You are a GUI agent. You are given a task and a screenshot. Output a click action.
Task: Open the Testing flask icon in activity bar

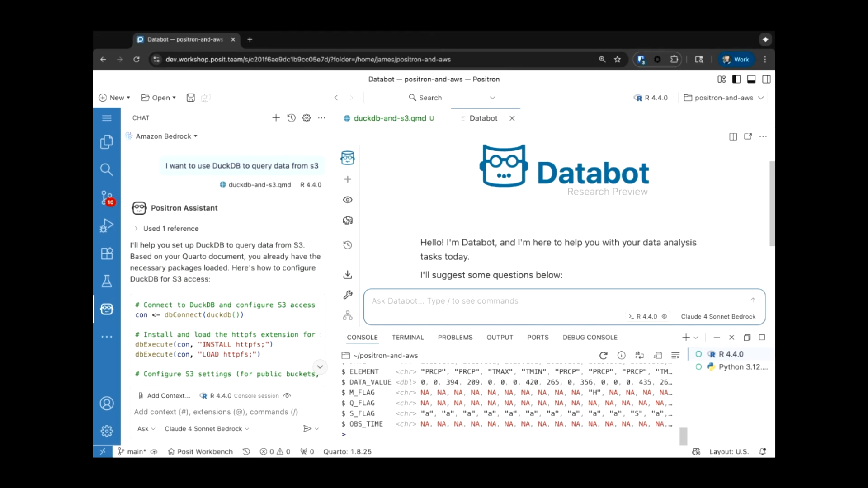point(107,281)
